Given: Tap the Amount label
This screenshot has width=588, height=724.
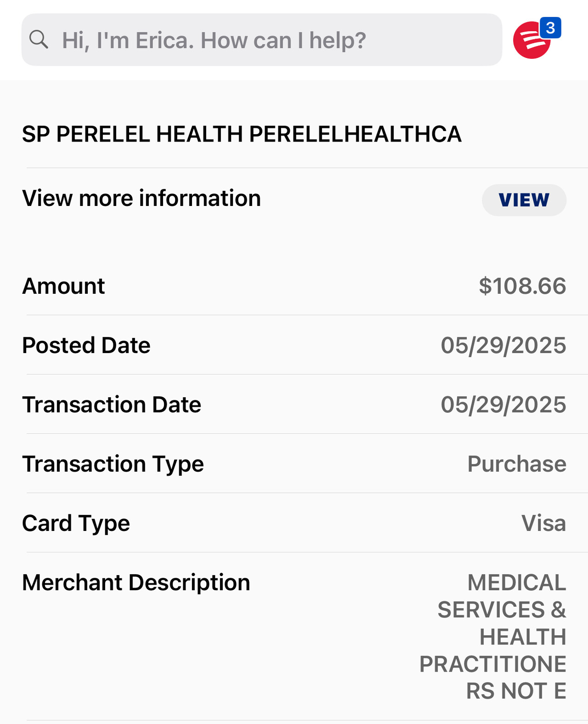Looking at the screenshot, I should click(x=63, y=286).
